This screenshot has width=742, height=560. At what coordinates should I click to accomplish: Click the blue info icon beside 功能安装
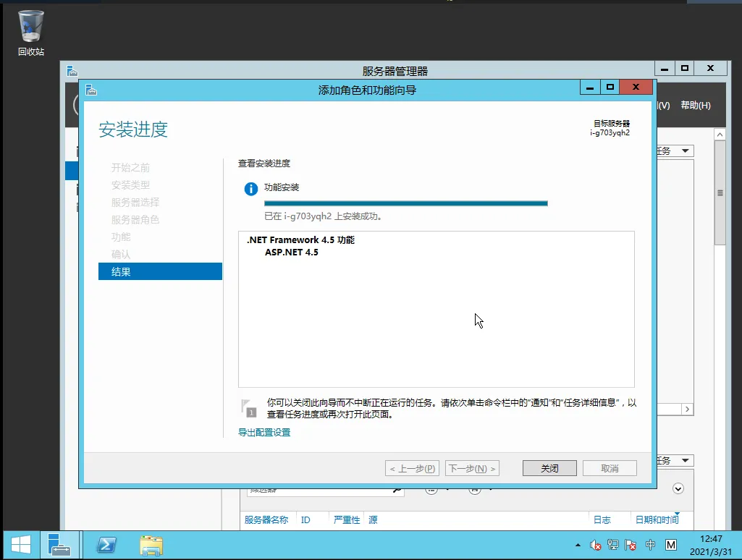251,189
